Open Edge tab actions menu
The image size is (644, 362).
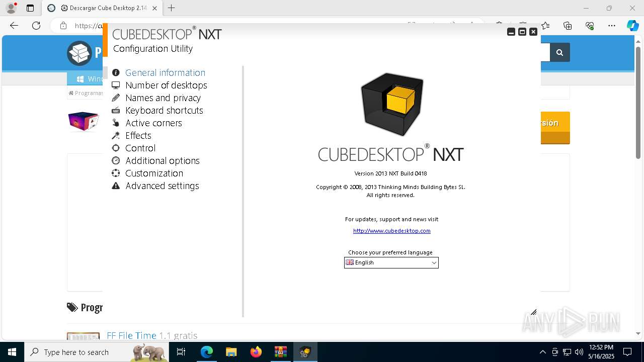pos(30,8)
